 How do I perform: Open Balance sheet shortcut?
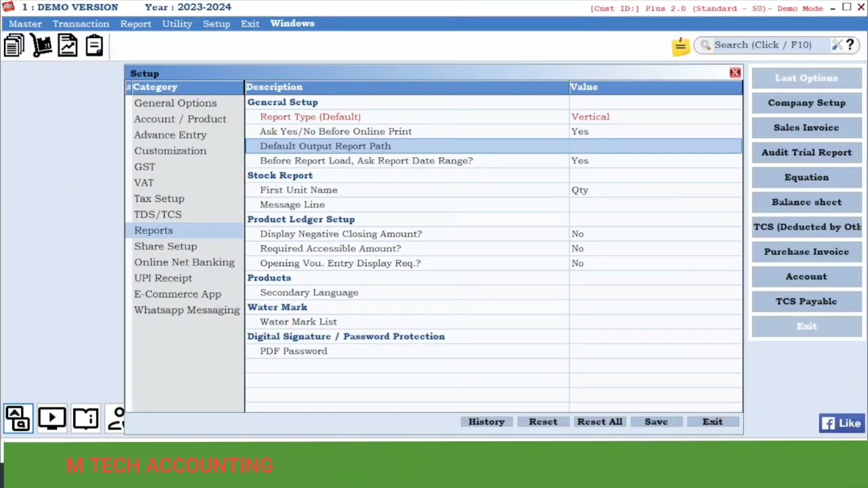pos(806,202)
